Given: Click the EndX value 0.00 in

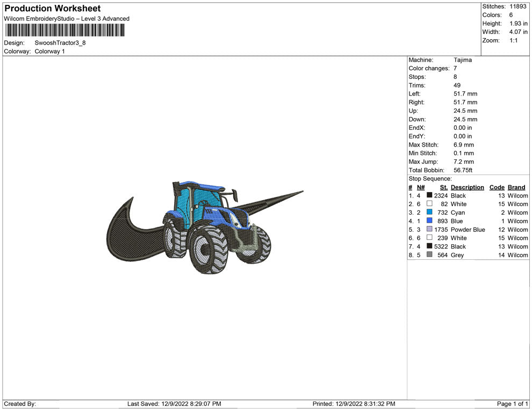Looking at the screenshot, I should (x=463, y=128).
